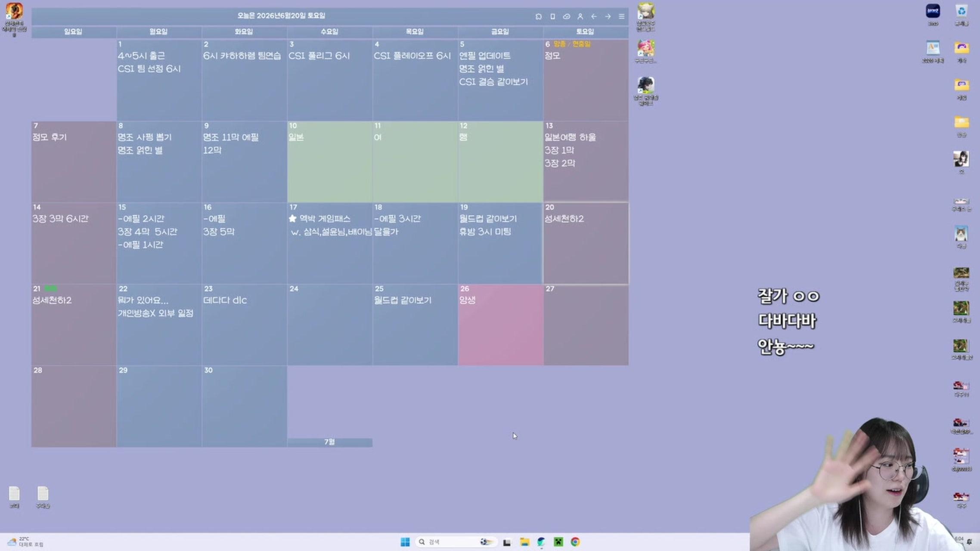The width and height of the screenshot is (980, 551).
Task: Click the notification bell in system tray
Action: [970, 542]
